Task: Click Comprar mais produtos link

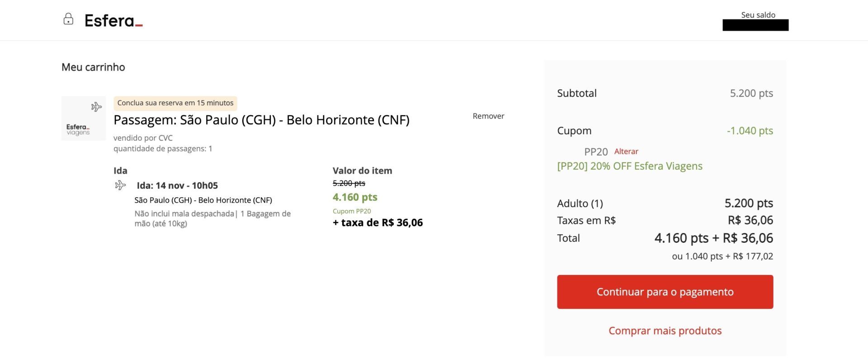Action: (x=665, y=331)
